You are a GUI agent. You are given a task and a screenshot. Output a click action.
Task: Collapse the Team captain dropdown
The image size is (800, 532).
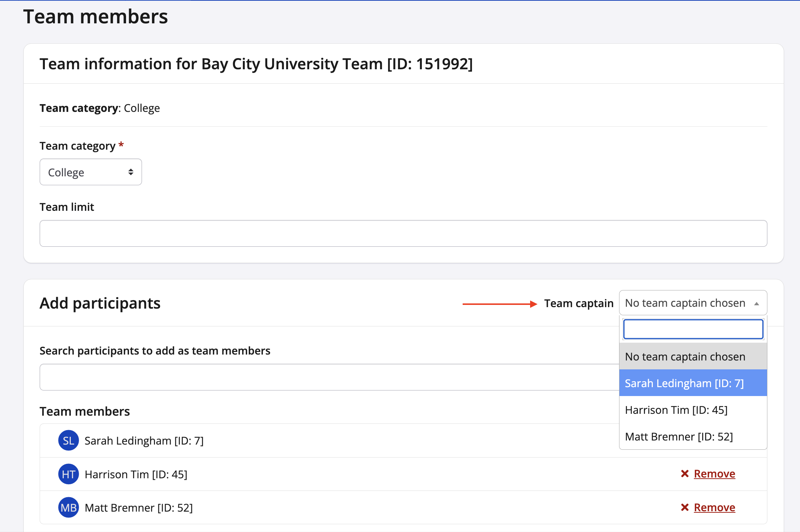click(685, 303)
